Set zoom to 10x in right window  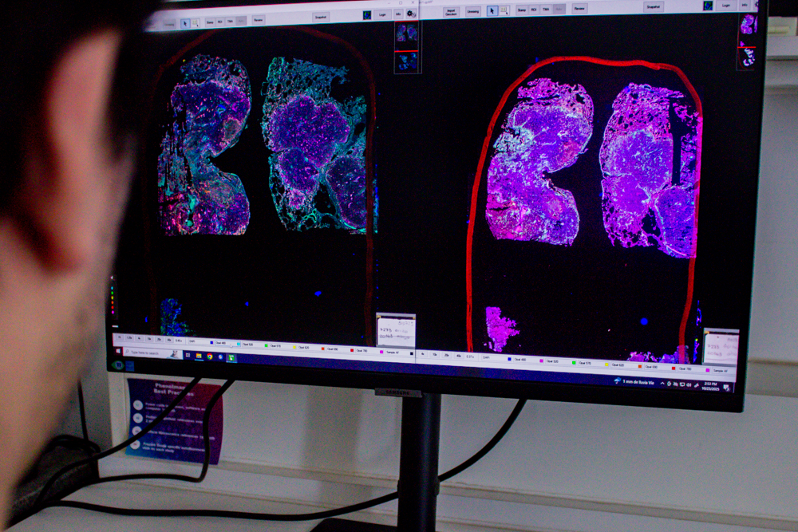[434, 354]
